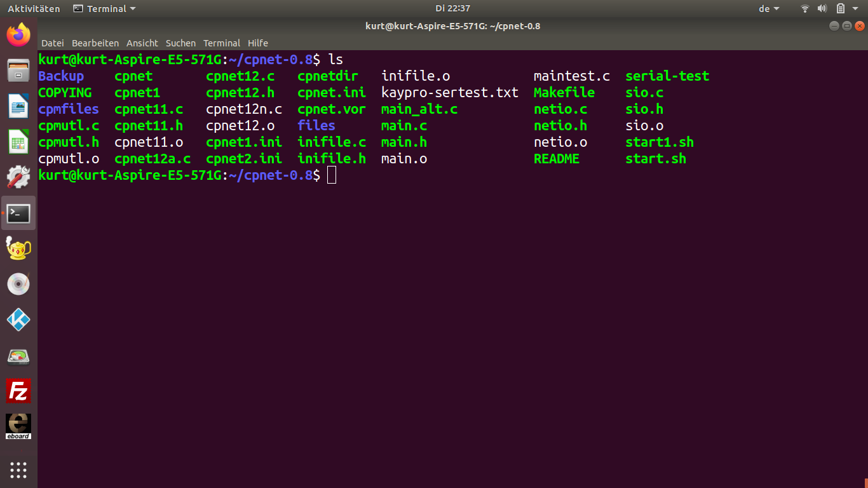868x488 pixels.
Task: Start LibreOffice Calc spreadsheet app
Action: coord(18,141)
